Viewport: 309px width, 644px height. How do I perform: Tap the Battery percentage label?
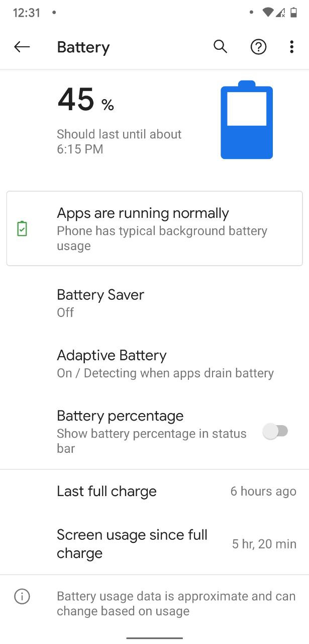point(120,416)
